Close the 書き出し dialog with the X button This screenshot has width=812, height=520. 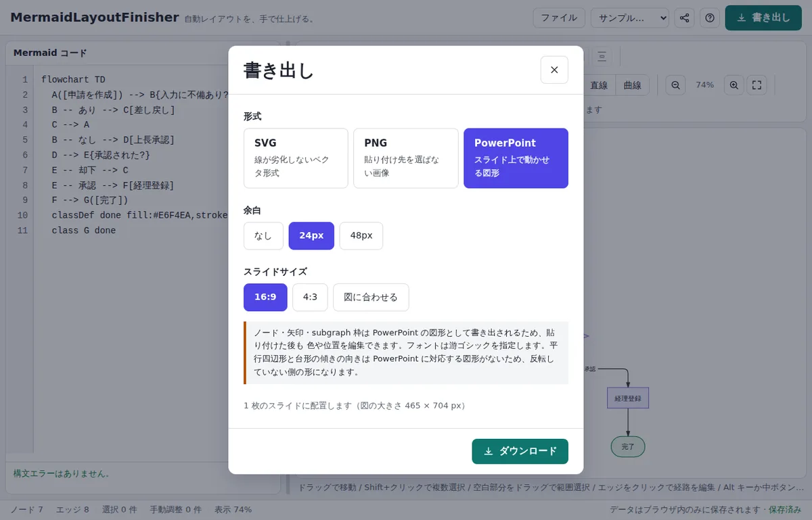tap(554, 70)
